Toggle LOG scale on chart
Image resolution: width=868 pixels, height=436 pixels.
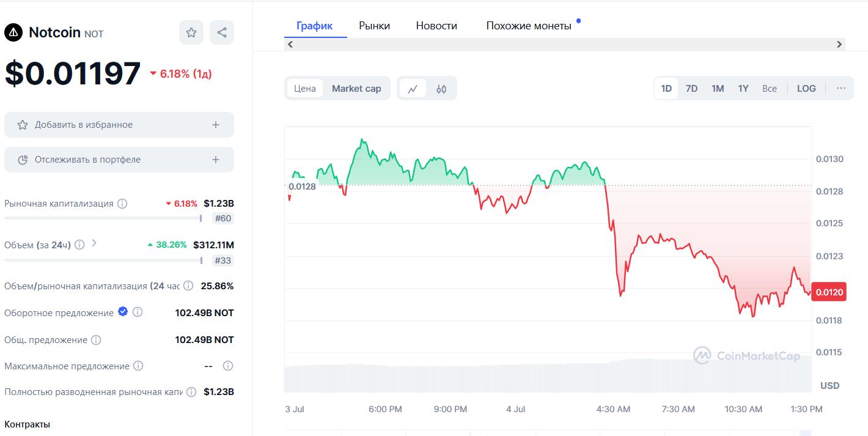(806, 89)
